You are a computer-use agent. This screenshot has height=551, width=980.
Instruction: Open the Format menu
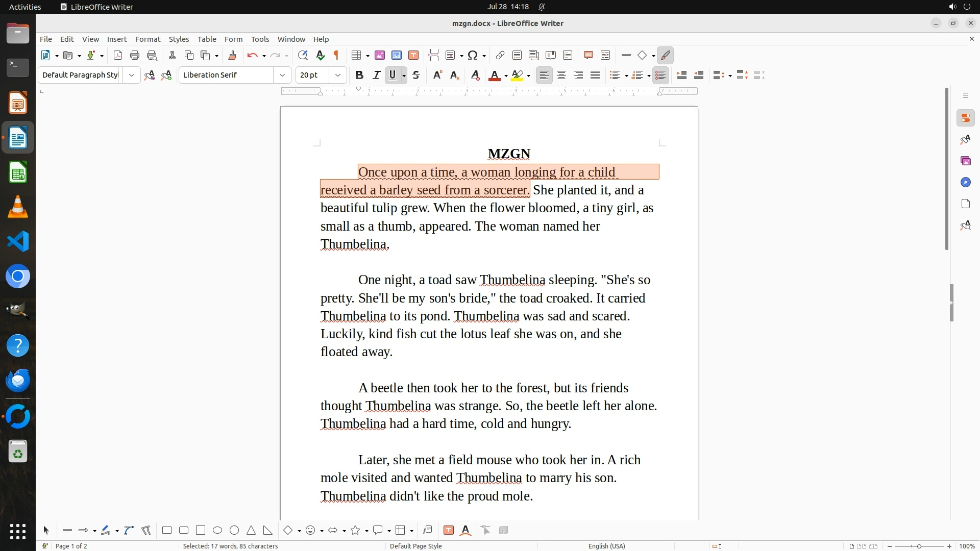point(148,39)
